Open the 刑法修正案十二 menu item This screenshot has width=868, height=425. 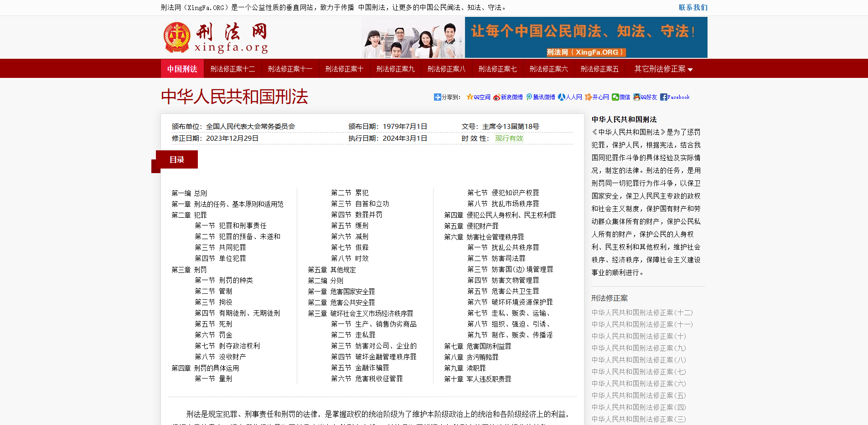pyautogui.click(x=232, y=68)
